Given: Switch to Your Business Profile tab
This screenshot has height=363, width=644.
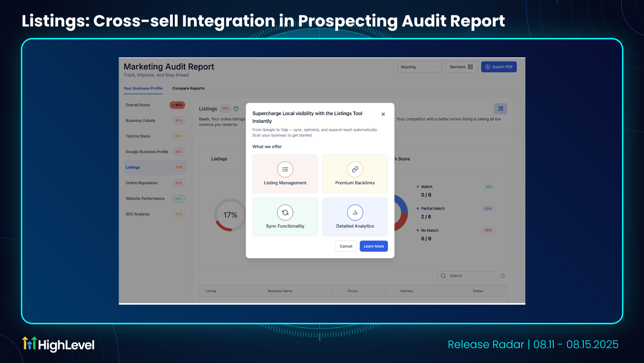Looking at the screenshot, I should pos(143,88).
